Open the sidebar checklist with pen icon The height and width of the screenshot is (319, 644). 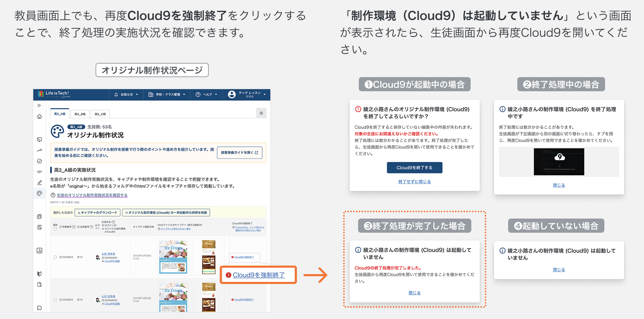(x=39, y=227)
